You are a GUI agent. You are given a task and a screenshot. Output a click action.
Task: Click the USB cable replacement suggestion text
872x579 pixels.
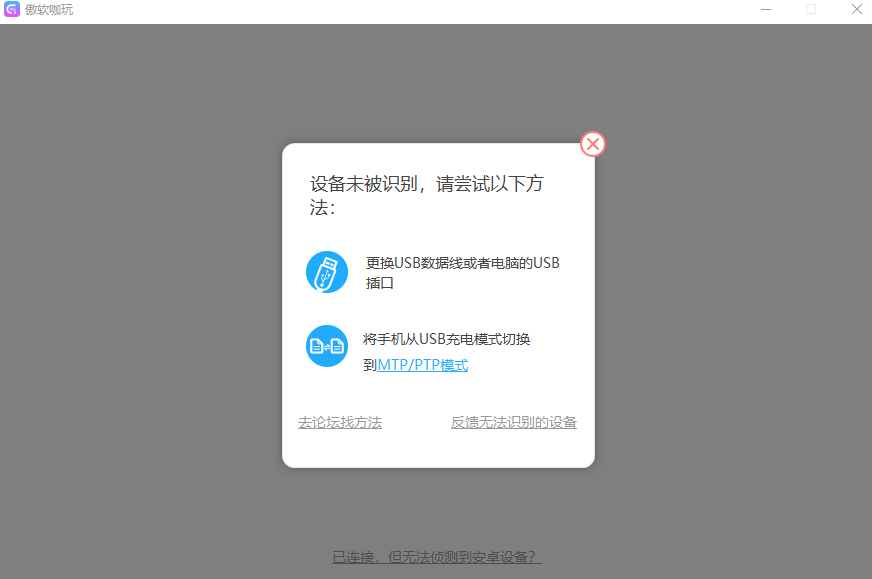click(461, 271)
